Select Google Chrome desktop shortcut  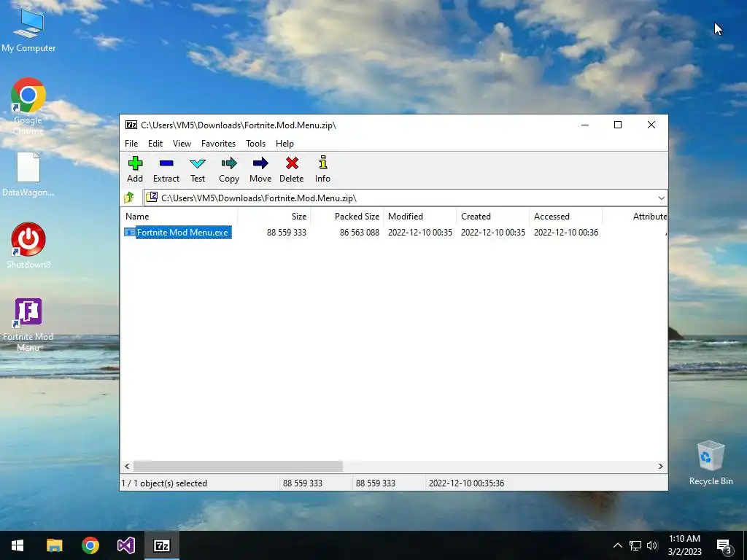pyautogui.click(x=28, y=106)
